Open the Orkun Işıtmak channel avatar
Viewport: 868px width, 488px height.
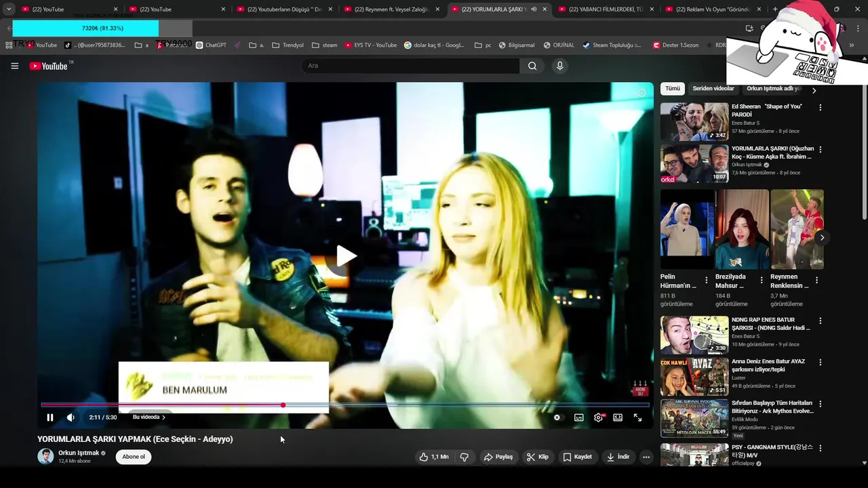click(x=45, y=456)
